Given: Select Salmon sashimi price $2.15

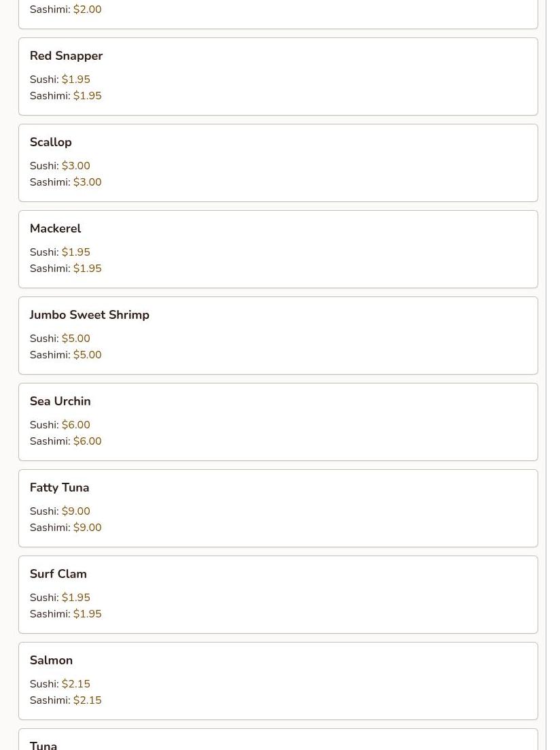Looking at the screenshot, I should click(x=87, y=700).
